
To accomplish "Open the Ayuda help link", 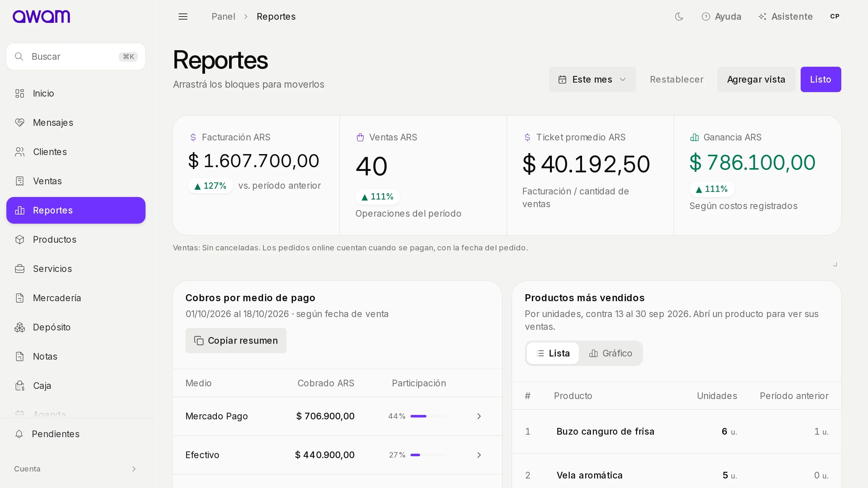I will [722, 17].
